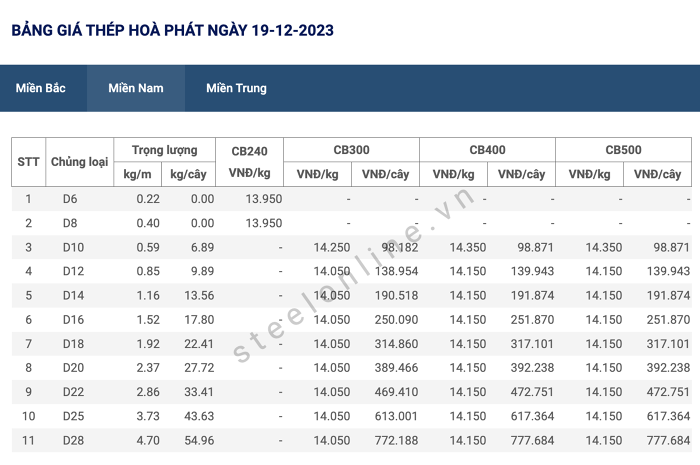This screenshot has width=700, height=465.
Task: Click the 2.86 kg/m weight for D22
Action: pyautogui.click(x=148, y=392)
